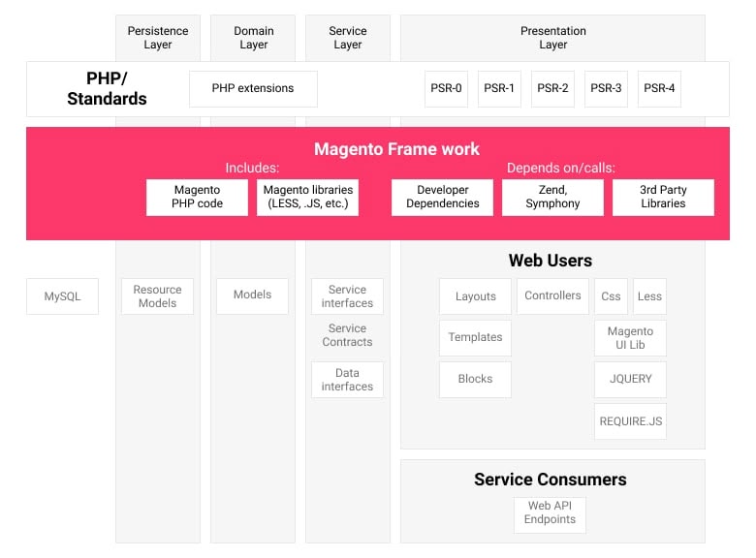Click the Web API Endpoints box
The image size is (756, 558).
(x=551, y=512)
